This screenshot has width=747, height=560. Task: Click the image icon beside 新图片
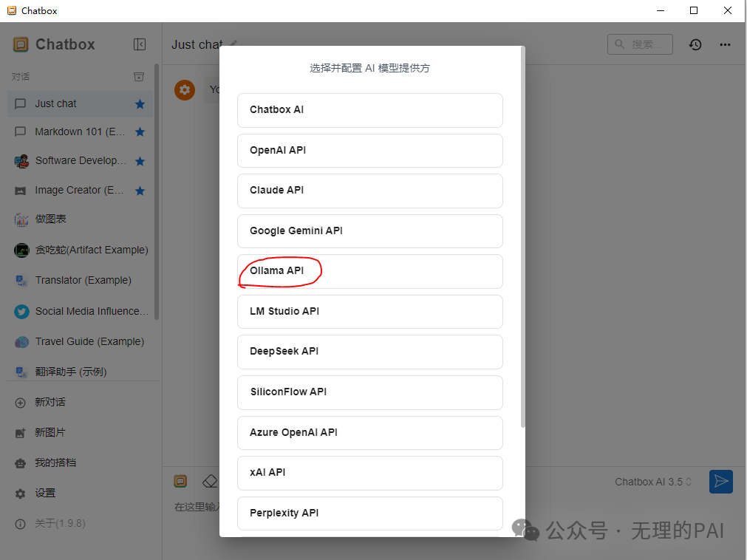click(x=21, y=434)
